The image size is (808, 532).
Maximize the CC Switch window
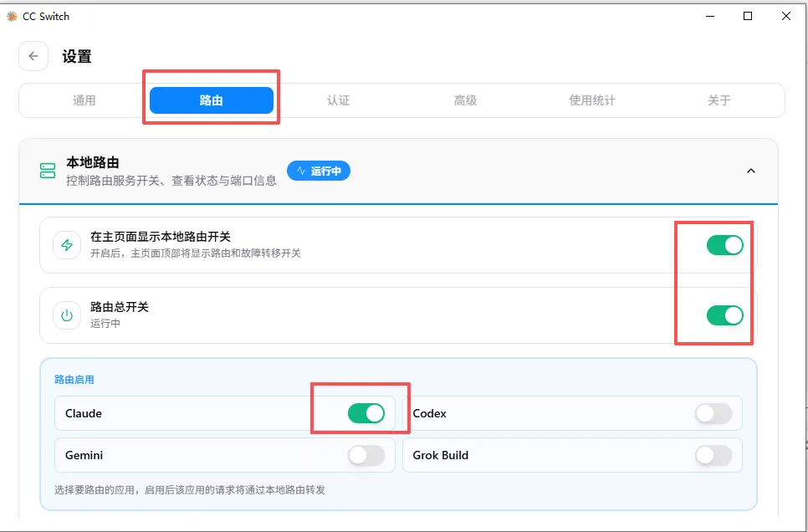point(748,17)
